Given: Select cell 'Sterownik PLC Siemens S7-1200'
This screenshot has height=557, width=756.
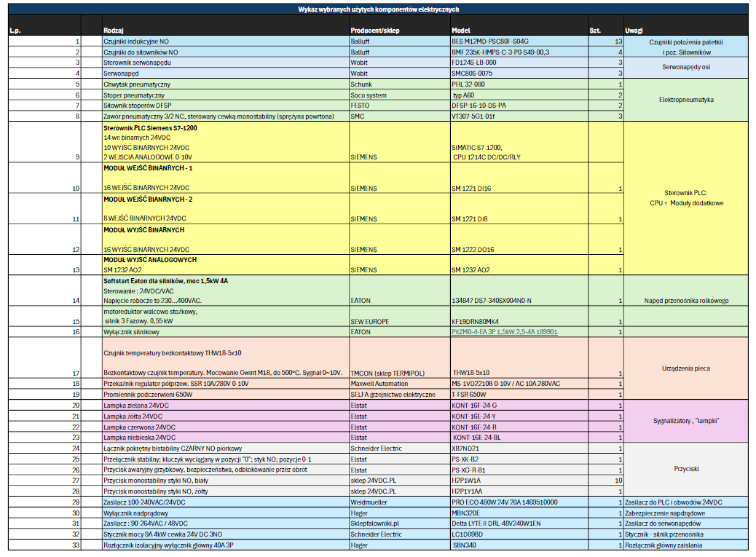Looking at the screenshot, I should [150, 128].
